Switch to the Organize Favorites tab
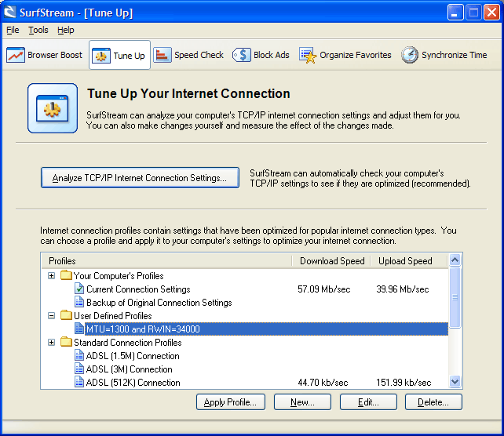The image size is (504, 436). point(345,55)
